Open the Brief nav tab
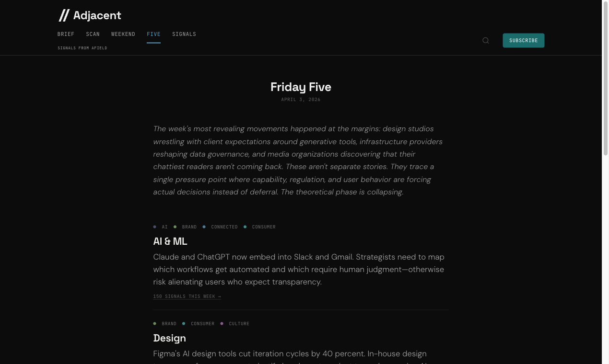This screenshot has height=364, width=609. 66,34
